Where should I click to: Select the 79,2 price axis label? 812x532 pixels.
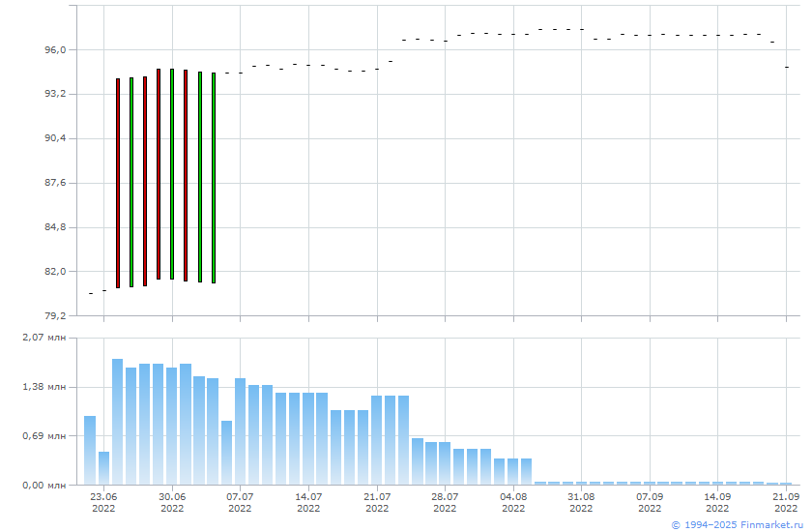click(55, 316)
